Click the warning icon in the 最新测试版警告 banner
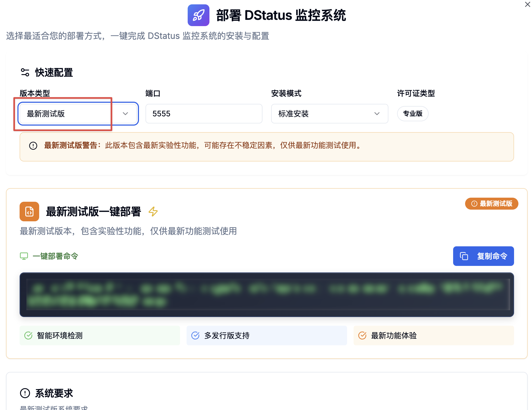Viewport: 532px width, 410px height. 33,146
